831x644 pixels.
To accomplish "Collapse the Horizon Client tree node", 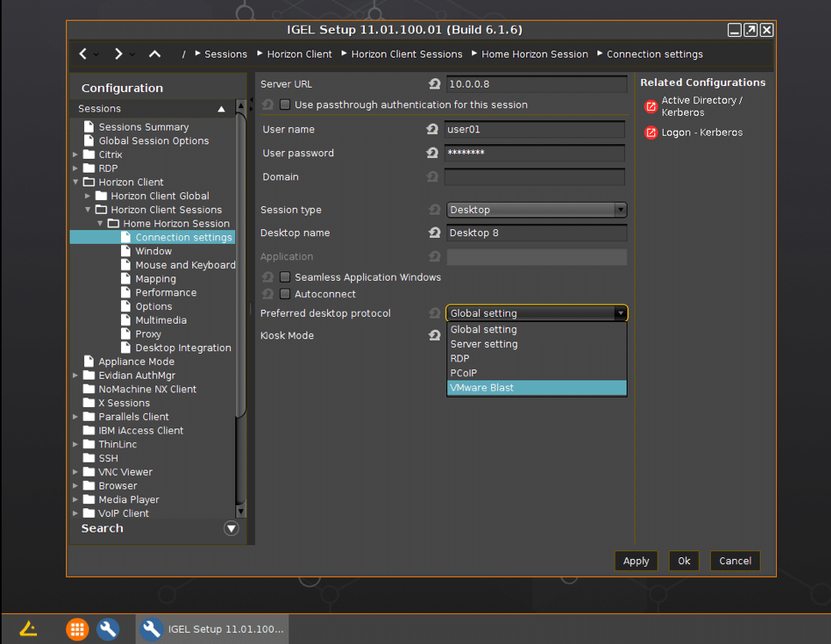I will 76,182.
